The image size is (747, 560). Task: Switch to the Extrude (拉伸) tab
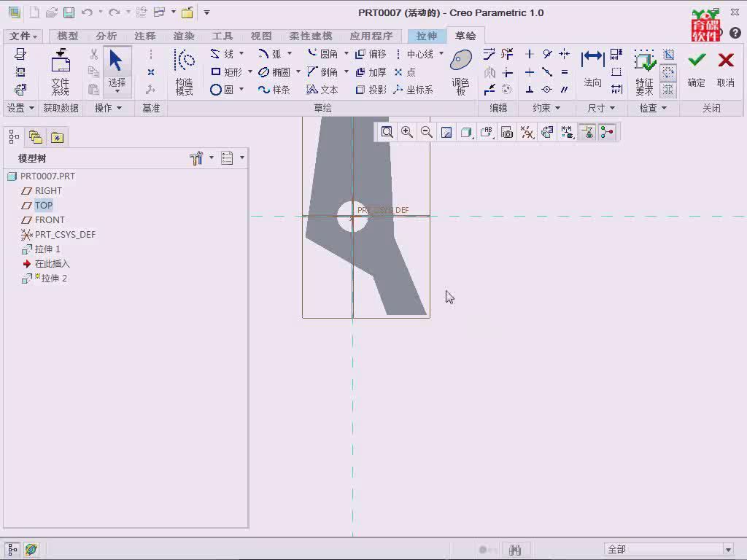(x=426, y=36)
